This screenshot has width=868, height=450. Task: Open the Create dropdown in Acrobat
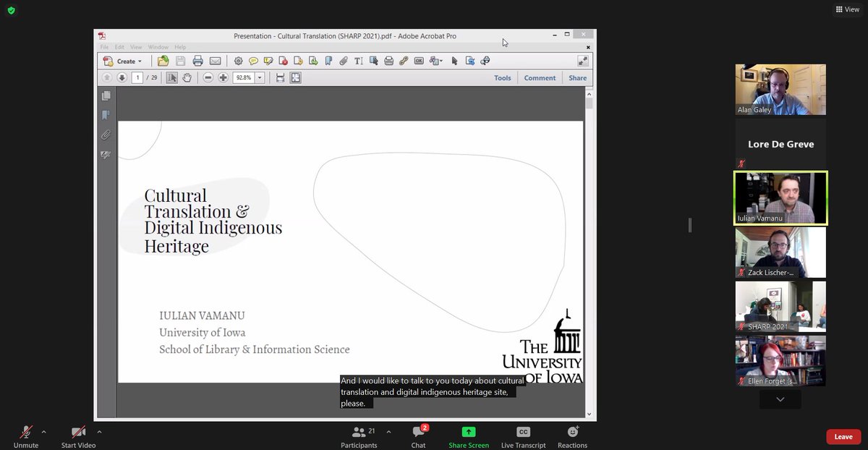click(124, 61)
